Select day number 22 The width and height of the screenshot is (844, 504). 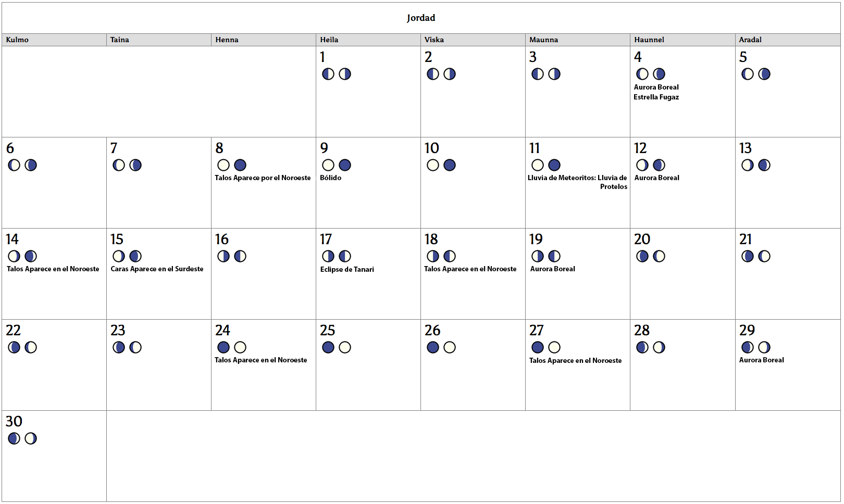click(13, 330)
